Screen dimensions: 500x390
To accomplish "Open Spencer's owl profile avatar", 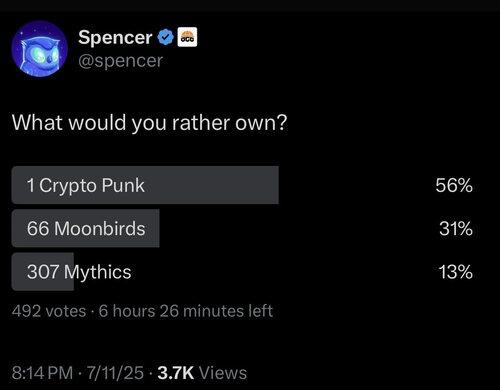I will tap(39, 49).
